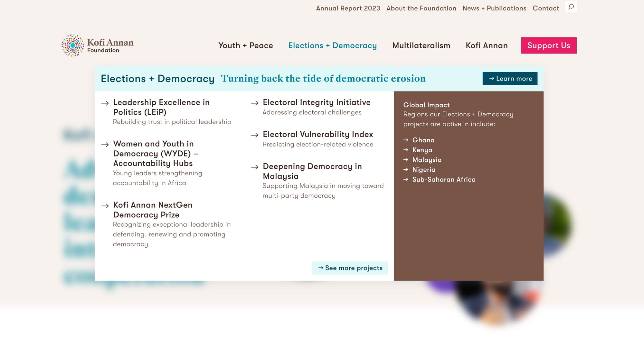The image size is (644, 341).
Task: Go to Annual Report 2023
Action: (348, 8)
